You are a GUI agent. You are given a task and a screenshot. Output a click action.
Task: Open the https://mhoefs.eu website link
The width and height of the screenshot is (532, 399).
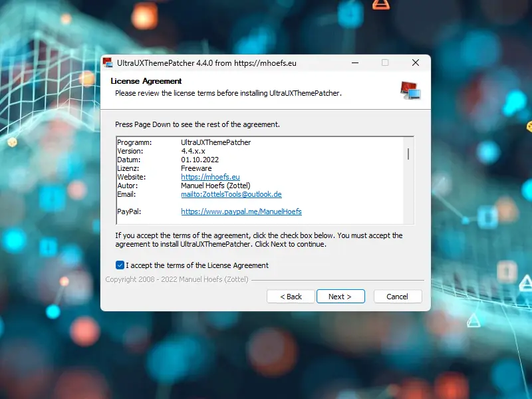(210, 177)
